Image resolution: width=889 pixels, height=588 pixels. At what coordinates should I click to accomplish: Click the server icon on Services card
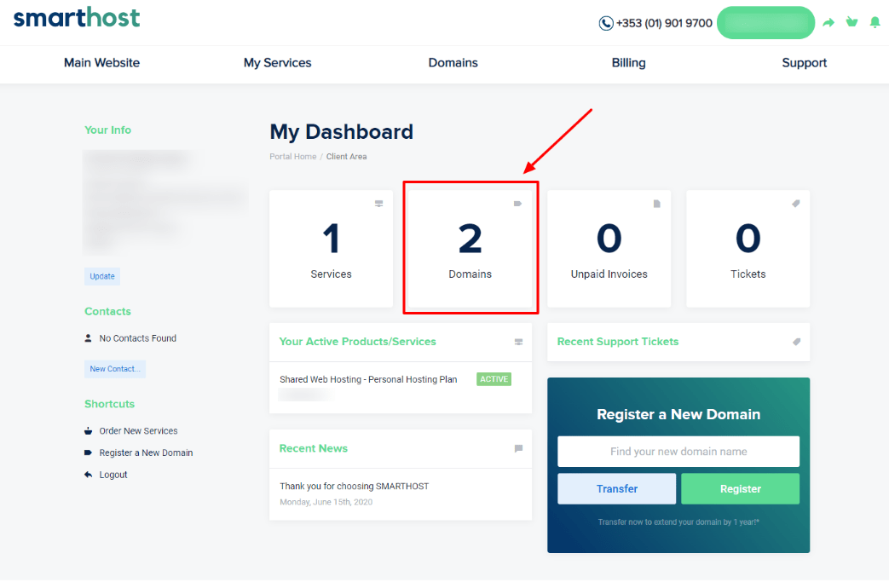tap(379, 204)
